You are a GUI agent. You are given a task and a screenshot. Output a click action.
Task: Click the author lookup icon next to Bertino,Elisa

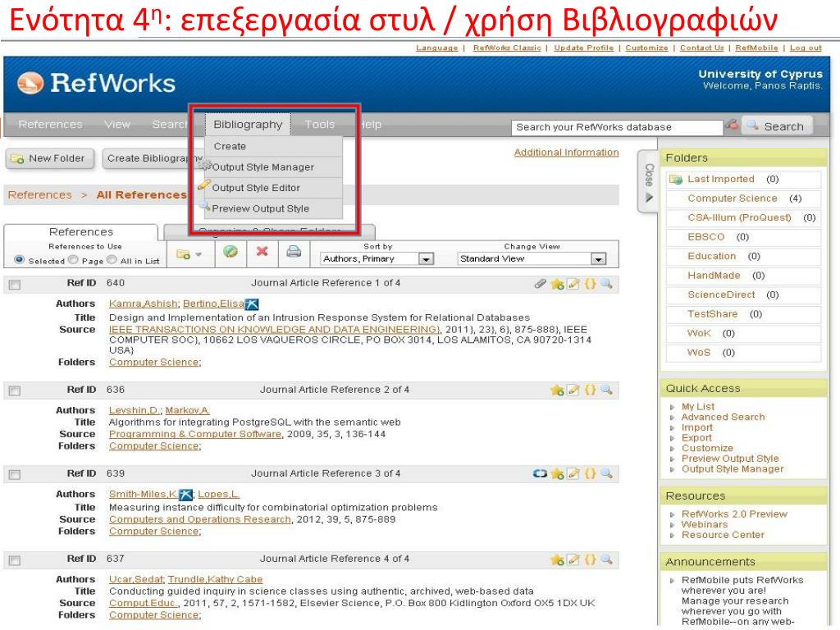point(252,304)
